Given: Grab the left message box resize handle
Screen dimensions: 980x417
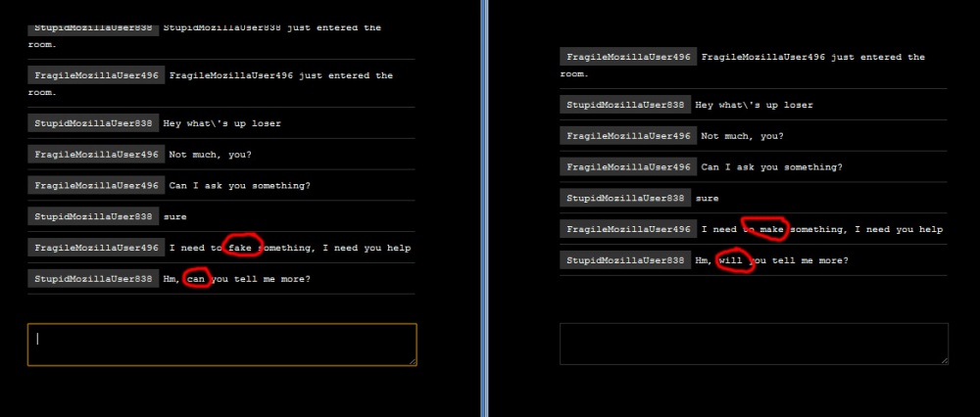Looking at the screenshot, I should click(413, 361).
